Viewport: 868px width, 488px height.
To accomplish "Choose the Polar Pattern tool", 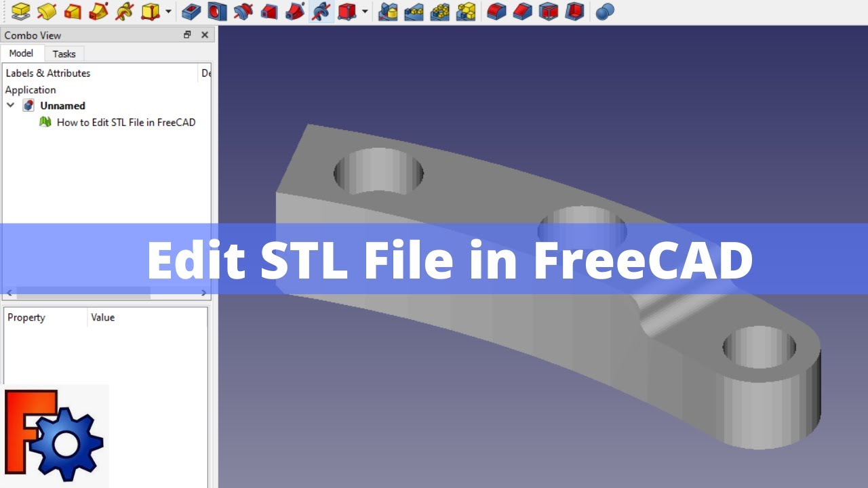I will click(x=439, y=12).
